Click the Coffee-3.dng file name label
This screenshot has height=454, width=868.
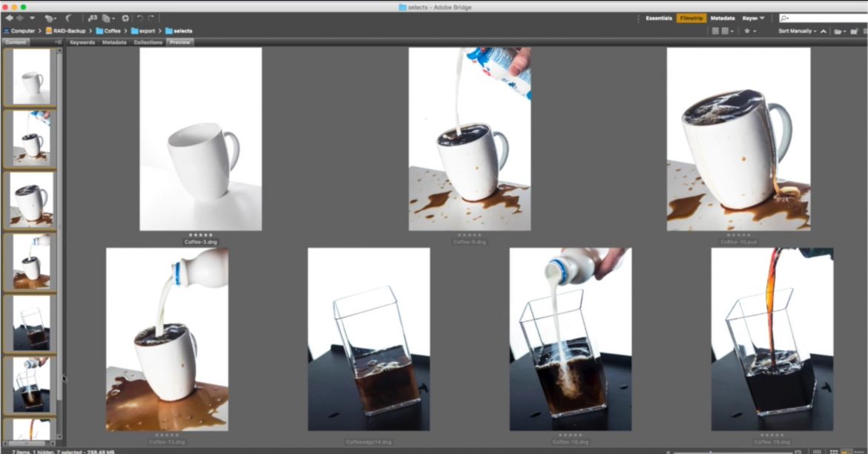(201, 242)
